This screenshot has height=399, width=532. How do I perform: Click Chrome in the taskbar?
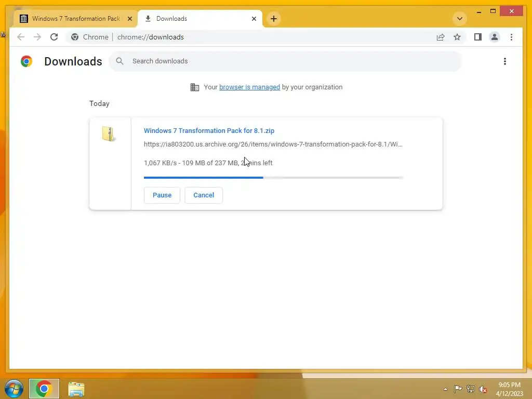[44, 389]
